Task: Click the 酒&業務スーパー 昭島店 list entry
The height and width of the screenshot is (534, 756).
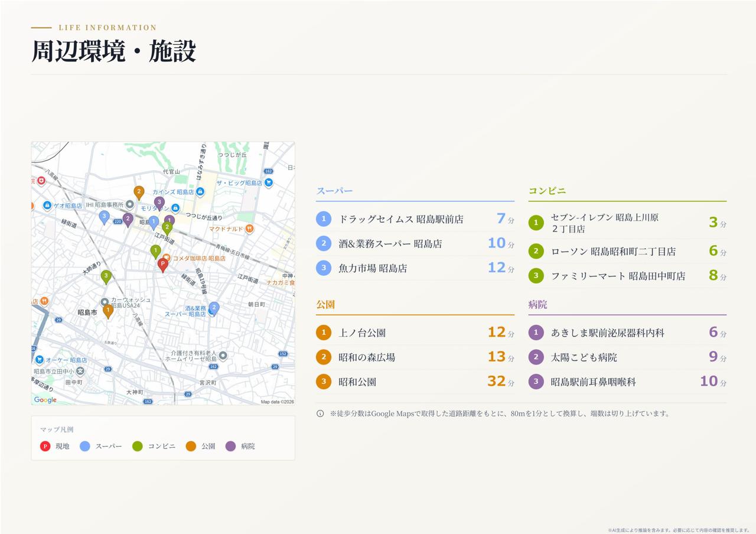Action: (x=415, y=243)
